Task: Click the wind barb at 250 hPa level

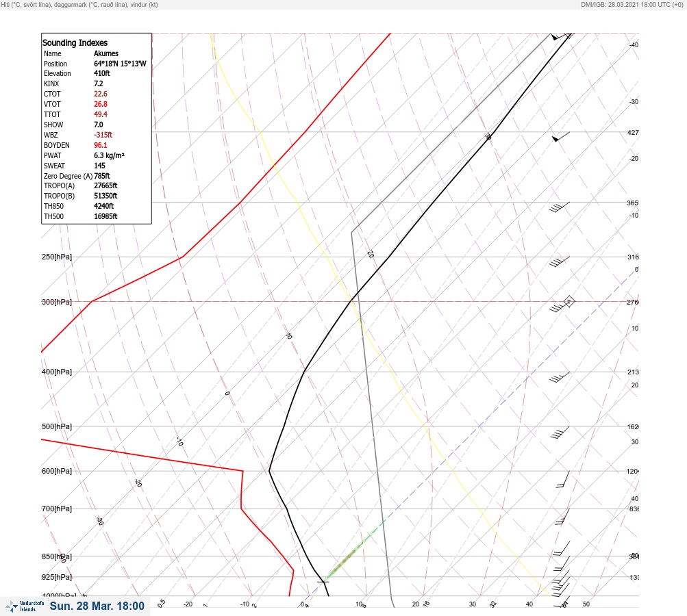Action: click(560, 261)
